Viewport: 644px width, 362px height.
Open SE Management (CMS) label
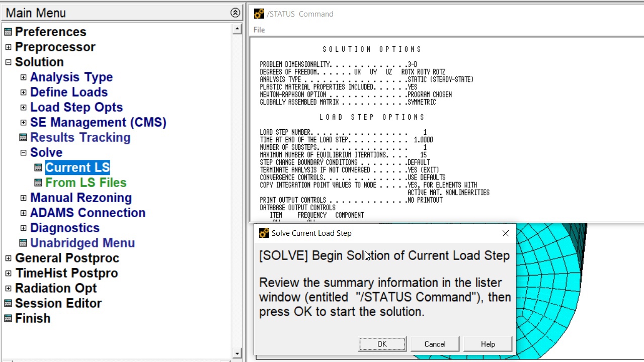pos(98,122)
